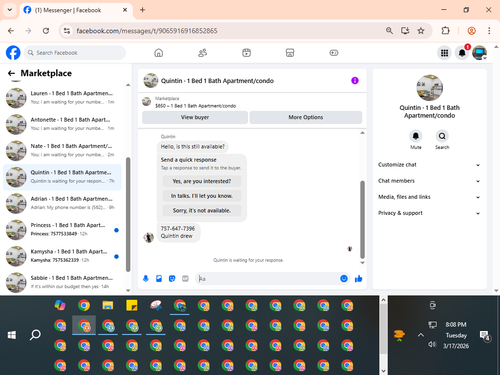Open File Explorer from taskbar
Image resolution: width=500 pixels, height=375 pixels.
pyautogui.click(x=108, y=305)
